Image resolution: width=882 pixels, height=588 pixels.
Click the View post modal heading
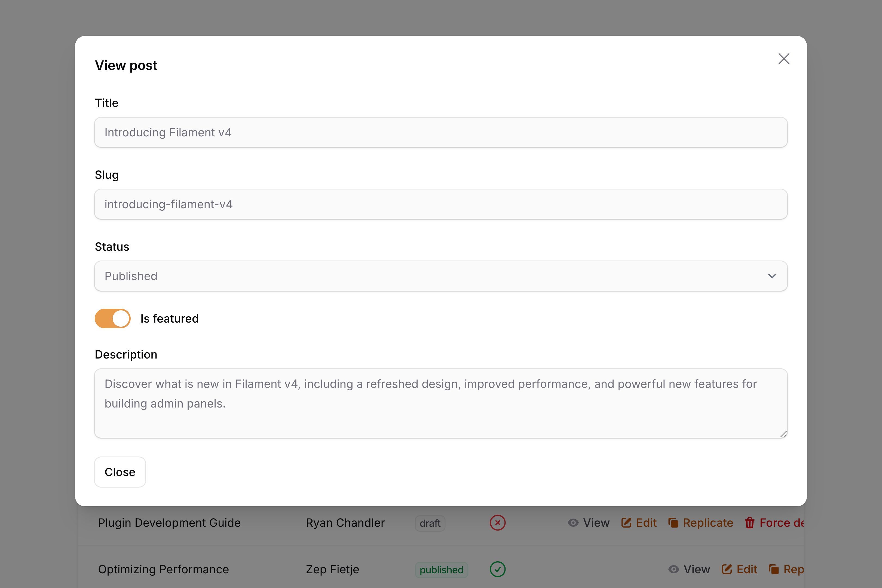click(126, 65)
